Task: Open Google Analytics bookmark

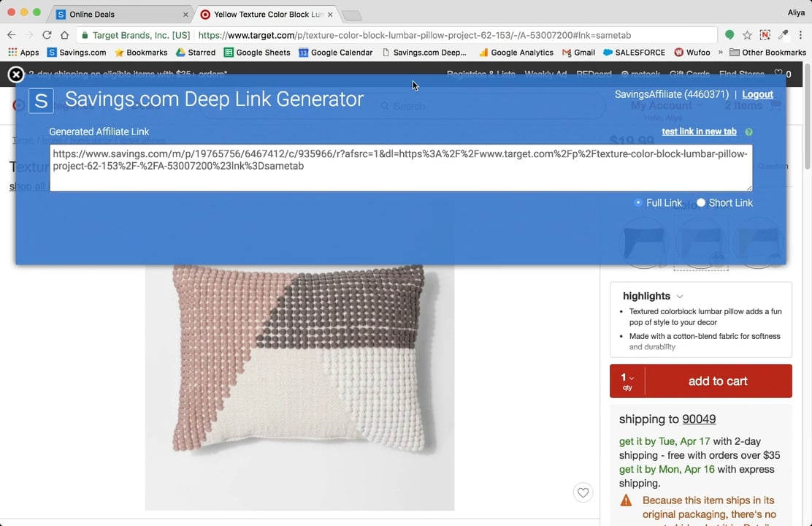Action: pyautogui.click(x=516, y=53)
